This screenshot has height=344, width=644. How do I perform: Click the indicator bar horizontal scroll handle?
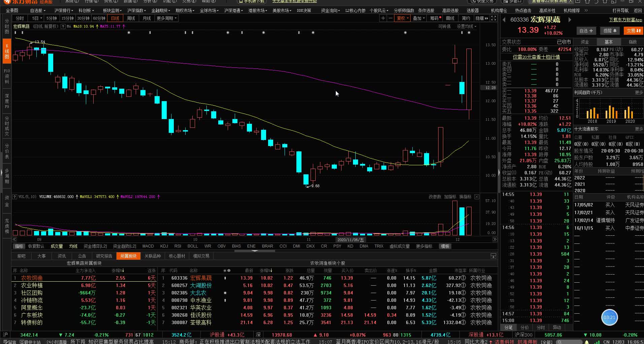click(255, 251)
